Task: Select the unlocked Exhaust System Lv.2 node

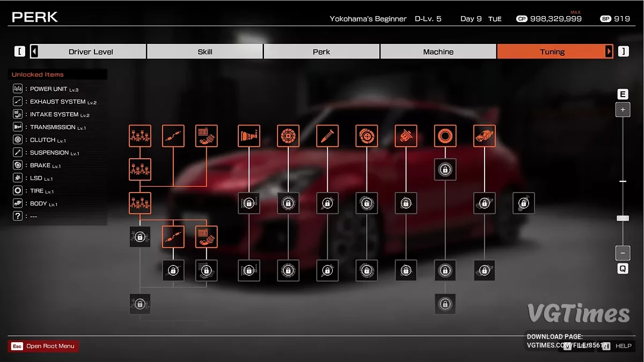Action: (x=173, y=236)
